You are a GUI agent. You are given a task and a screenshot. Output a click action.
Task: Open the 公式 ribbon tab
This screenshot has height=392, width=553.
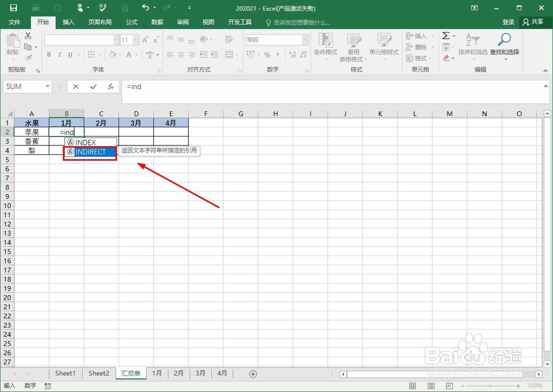point(132,22)
